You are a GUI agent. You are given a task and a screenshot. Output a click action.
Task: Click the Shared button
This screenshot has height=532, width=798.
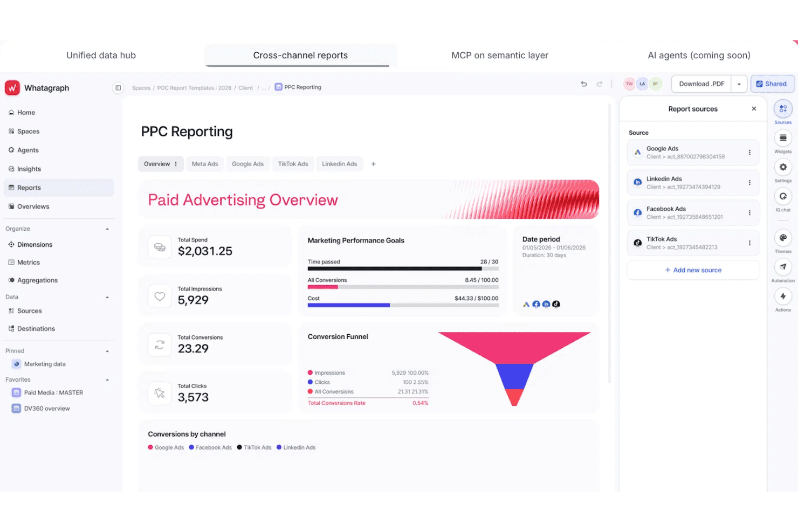772,84
